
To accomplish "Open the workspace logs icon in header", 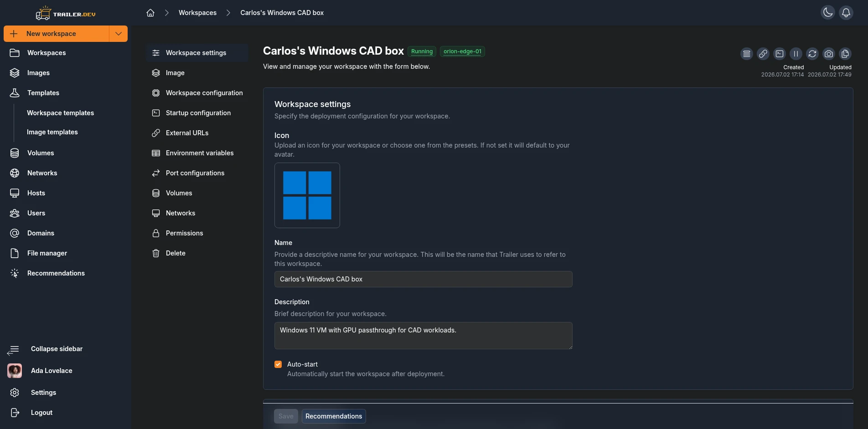I will coord(747,54).
